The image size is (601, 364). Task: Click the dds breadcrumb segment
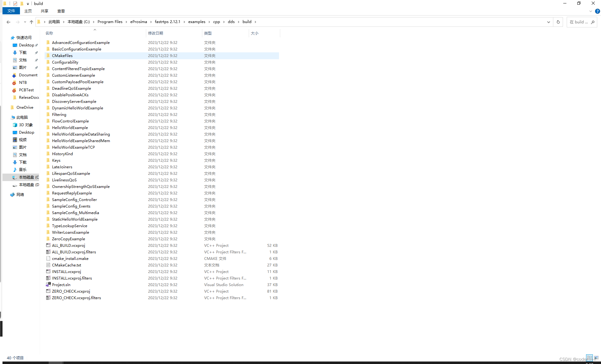(x=231, y=22)
